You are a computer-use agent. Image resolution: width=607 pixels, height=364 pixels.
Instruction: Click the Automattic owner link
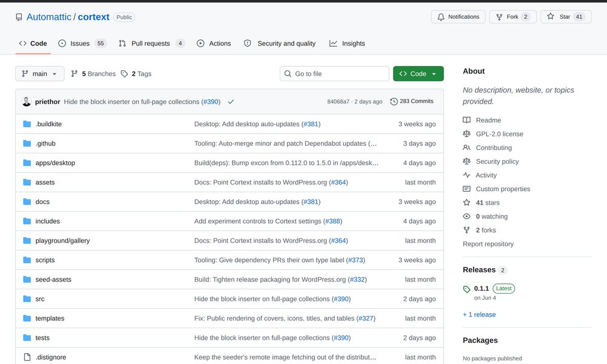[49, 17]
